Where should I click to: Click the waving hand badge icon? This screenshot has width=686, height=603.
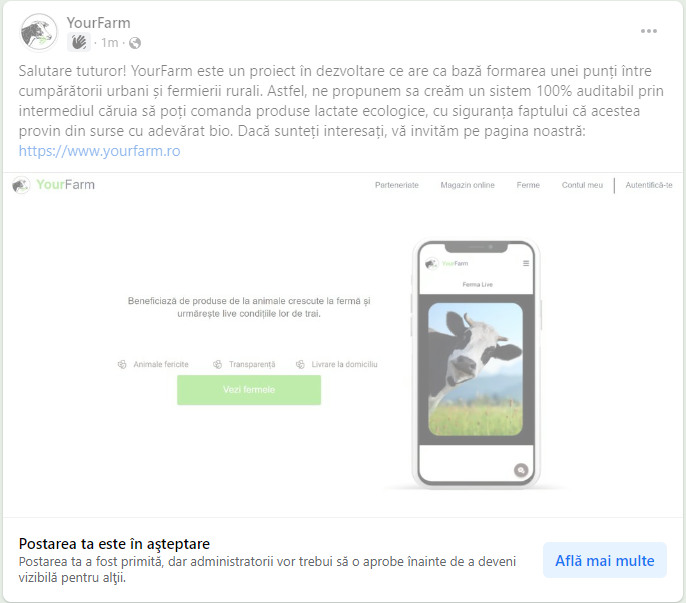tap(79, 42)
